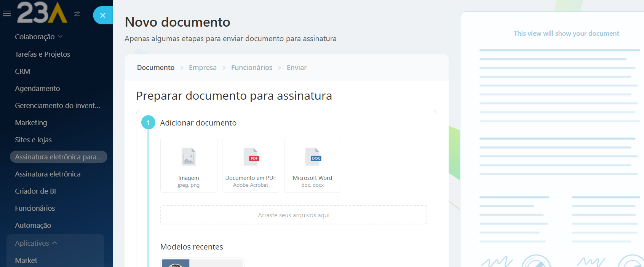Viewport: 644px width, 267px height.
Task: Open the recent template thumbnail
Action: tap(202, 263)
